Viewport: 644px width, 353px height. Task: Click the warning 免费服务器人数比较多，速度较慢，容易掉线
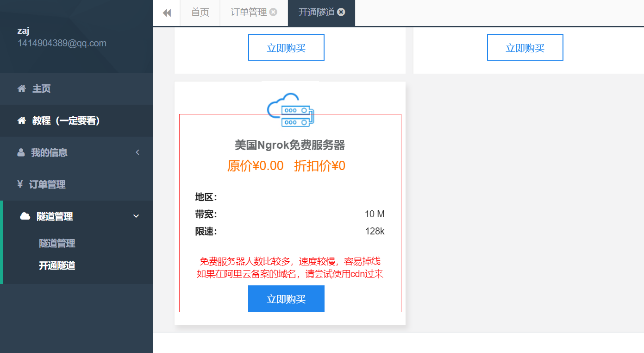point(290,262)
